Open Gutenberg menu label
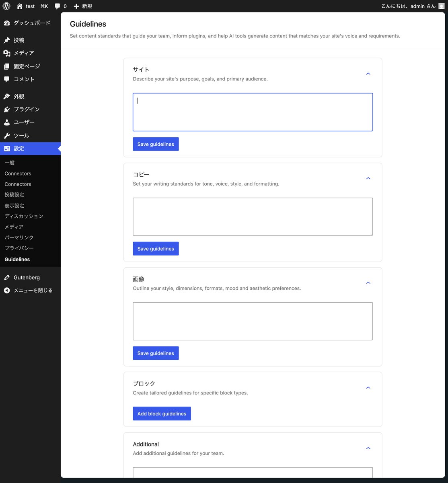The image size is (448, 483). click(27, 278)
